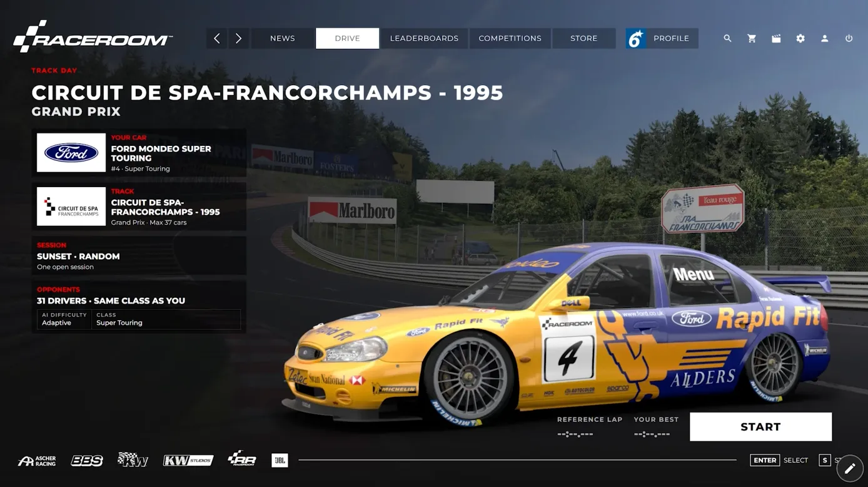Change AI Difficulty Adaptive setting
Image resolution: width=868 pixels, height=487 pixels.
pyautogui.click(x=64, y=319)
